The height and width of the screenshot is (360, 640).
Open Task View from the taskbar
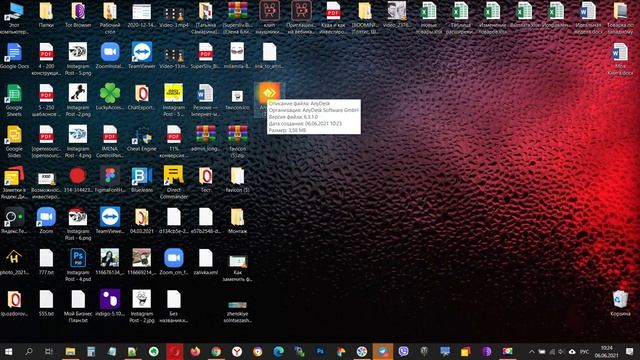pyautogui.click(x=49, y=351)
